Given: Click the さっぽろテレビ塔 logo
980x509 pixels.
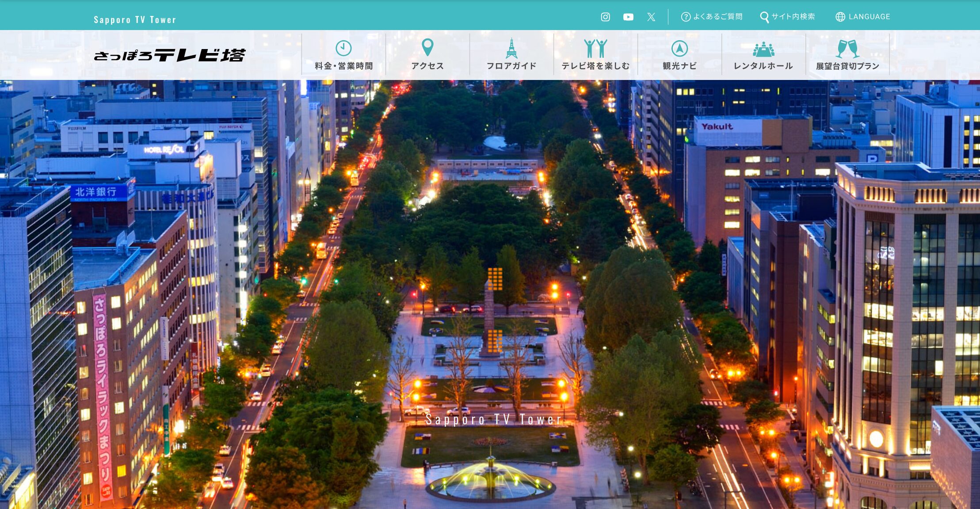Looking at the screenshot, I should tap(170, 55).
